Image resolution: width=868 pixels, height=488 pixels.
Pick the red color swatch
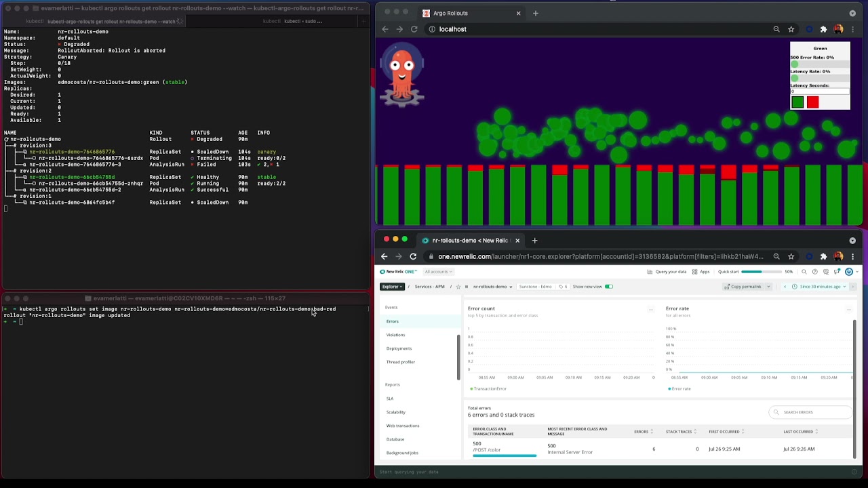(813, 102)
